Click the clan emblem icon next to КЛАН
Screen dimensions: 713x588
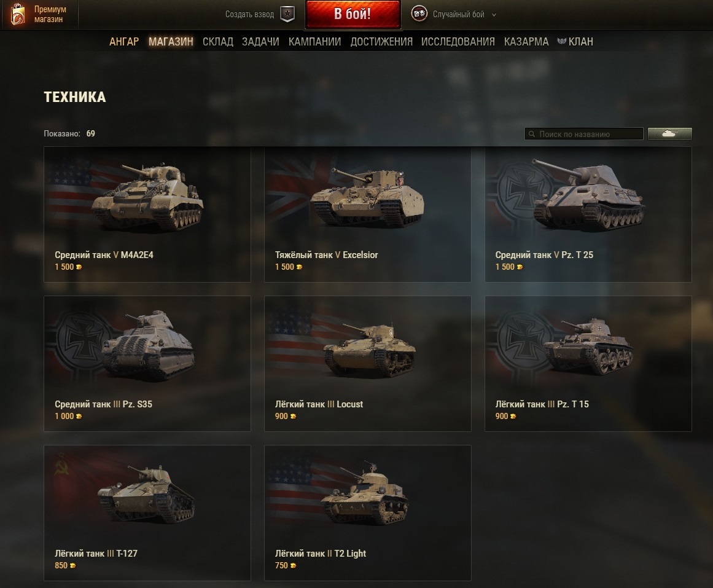pyautogui.click(x=561, y=41)
